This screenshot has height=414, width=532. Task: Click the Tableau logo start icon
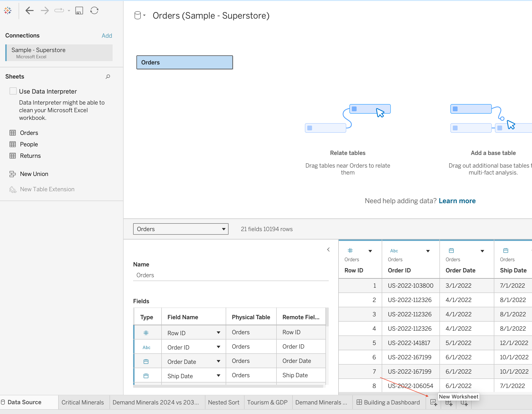8,11
